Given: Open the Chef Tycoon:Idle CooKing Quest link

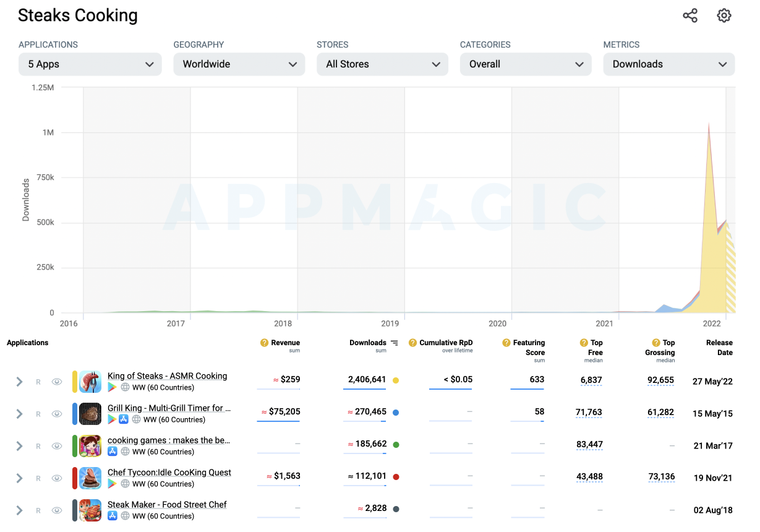Looking at the screenshot, I should [169, 473].
